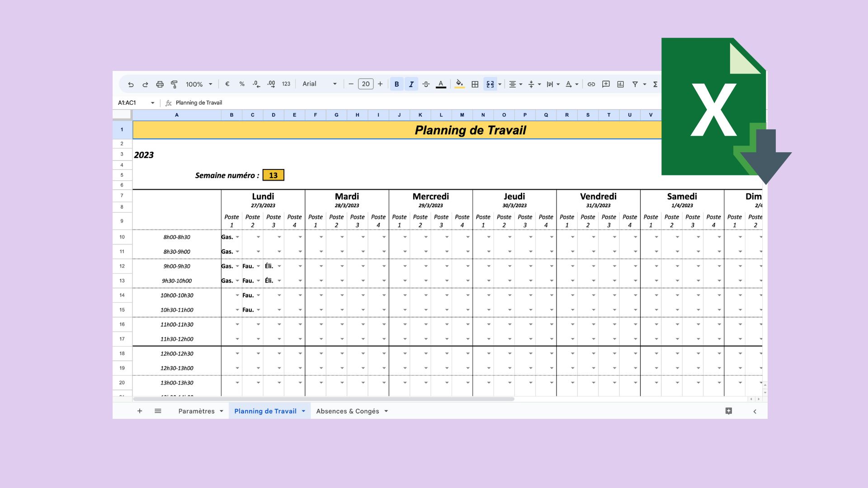Insert a link in the cell

pos(591,84)
